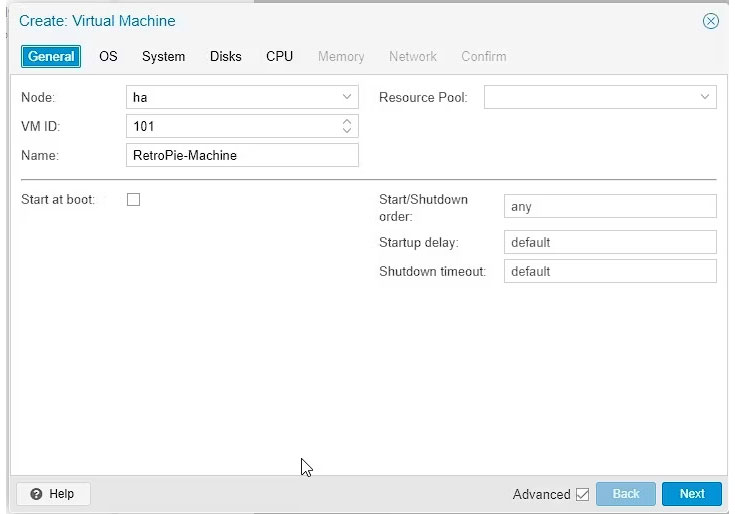Click the Start/Shutdown order field
This screenshot has height=514, width=735.
coord(610,206)
